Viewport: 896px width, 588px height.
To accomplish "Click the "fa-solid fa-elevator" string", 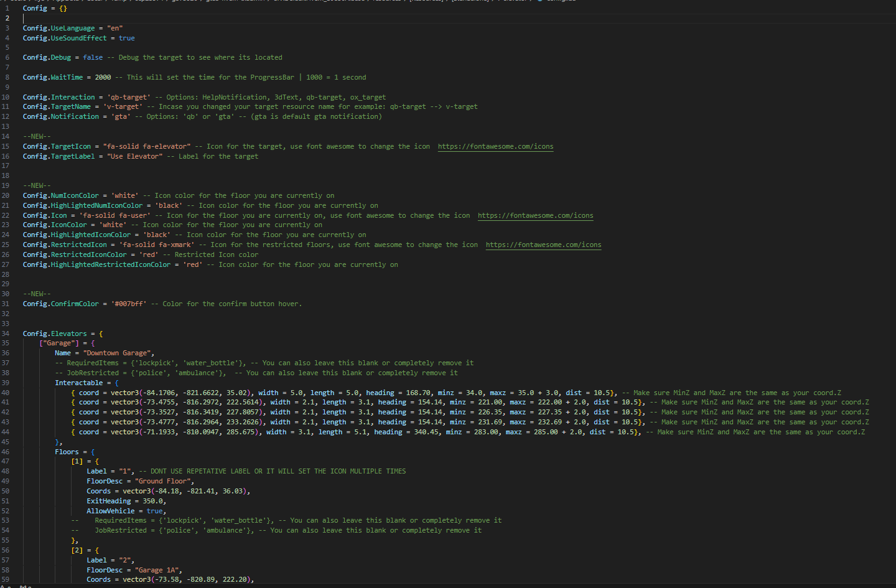I will pyautogui.click(x=147, y=147).
